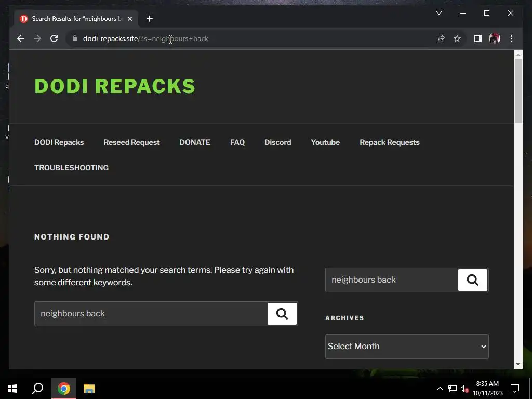Submit the sidebar search magnifier button
The width and height of the screenshot is (532, 399).
click(473, 280)
